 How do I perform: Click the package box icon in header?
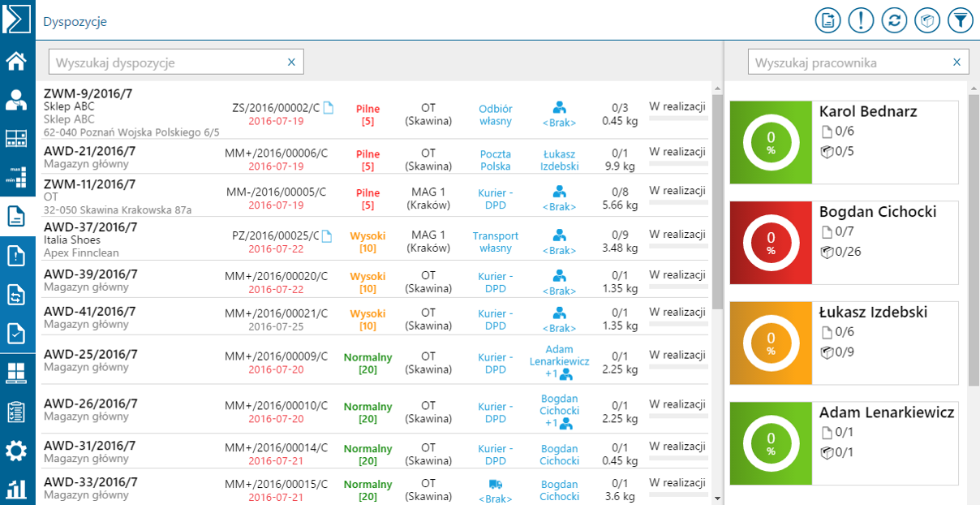pos(927,20)
